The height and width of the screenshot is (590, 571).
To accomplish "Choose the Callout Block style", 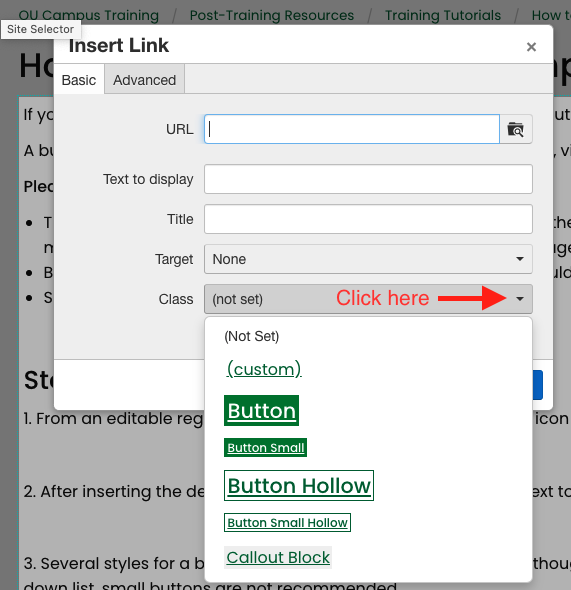I will click(x=278, y=557).
